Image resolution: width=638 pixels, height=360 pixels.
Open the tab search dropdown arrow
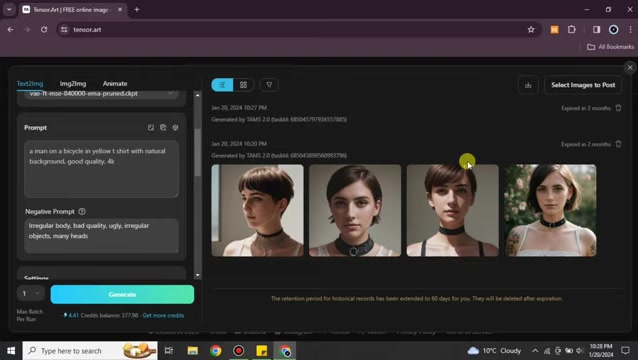point(9,9)
